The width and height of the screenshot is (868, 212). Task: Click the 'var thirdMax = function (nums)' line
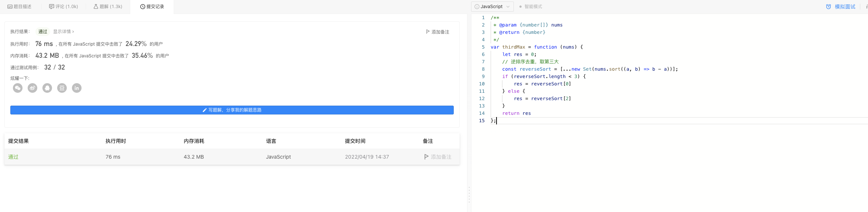tap(537, 47)
